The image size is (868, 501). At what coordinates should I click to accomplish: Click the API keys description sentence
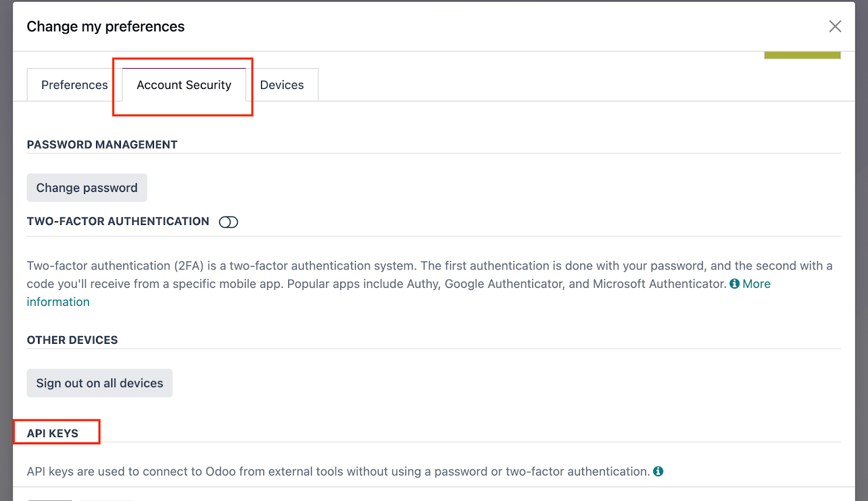point(338,472)
